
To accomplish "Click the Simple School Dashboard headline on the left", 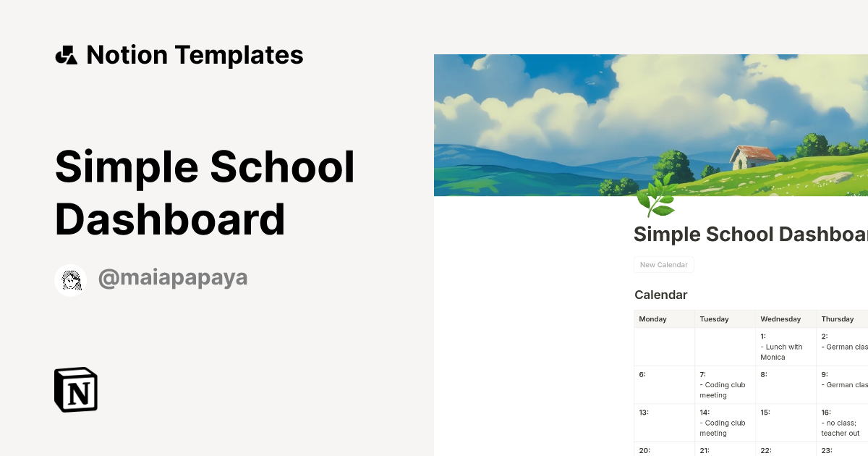I will pyautogui.click(x=205, y=193).
